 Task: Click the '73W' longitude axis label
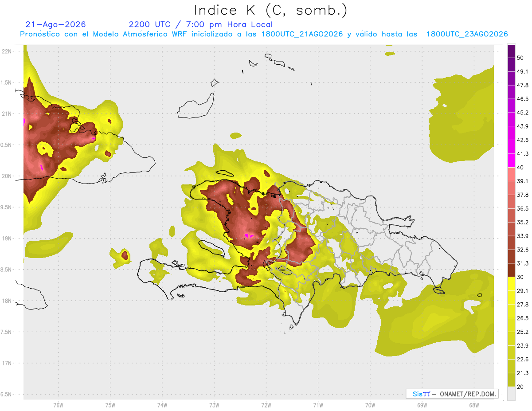pyautogui.click(x=214, y=404)
